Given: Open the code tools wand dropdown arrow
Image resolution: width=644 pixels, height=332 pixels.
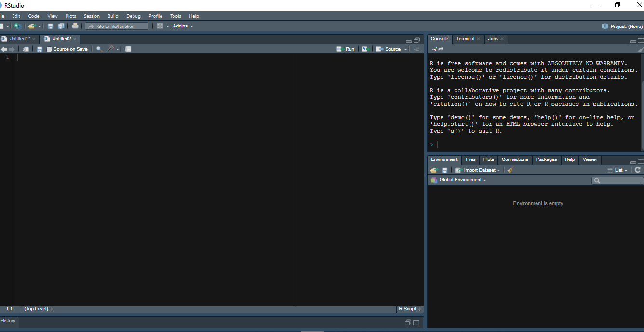Looking at the screenshot, I should (118, 50).
